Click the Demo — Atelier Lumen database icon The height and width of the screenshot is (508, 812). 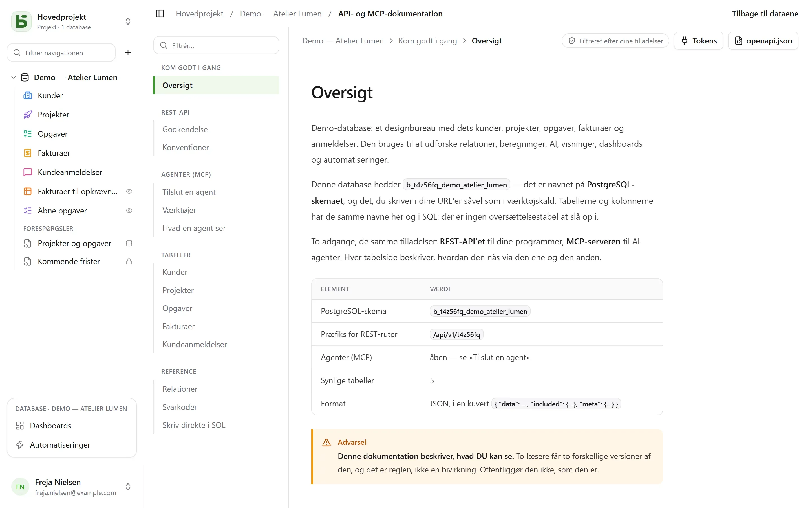tap(25, 77)
